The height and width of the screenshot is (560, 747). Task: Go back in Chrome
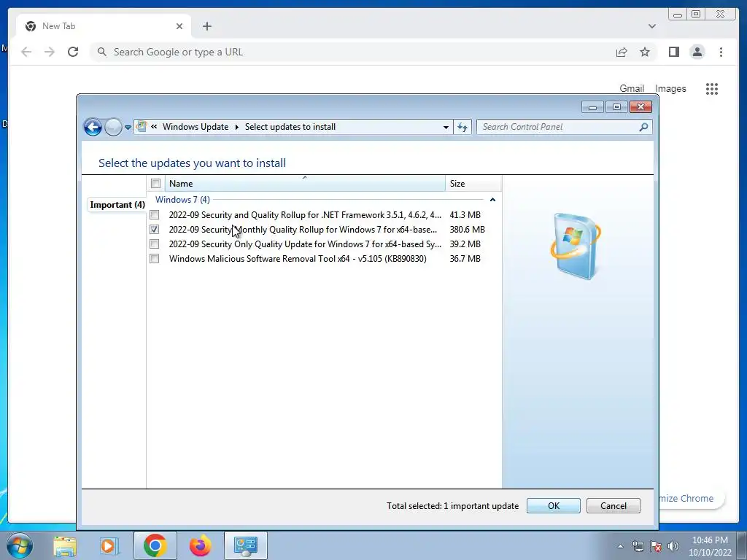click(26, 52)
